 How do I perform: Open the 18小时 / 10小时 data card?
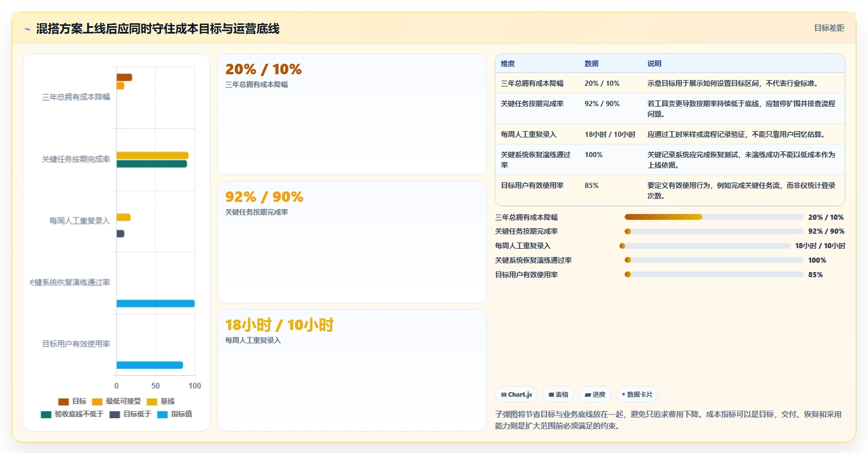352,370
